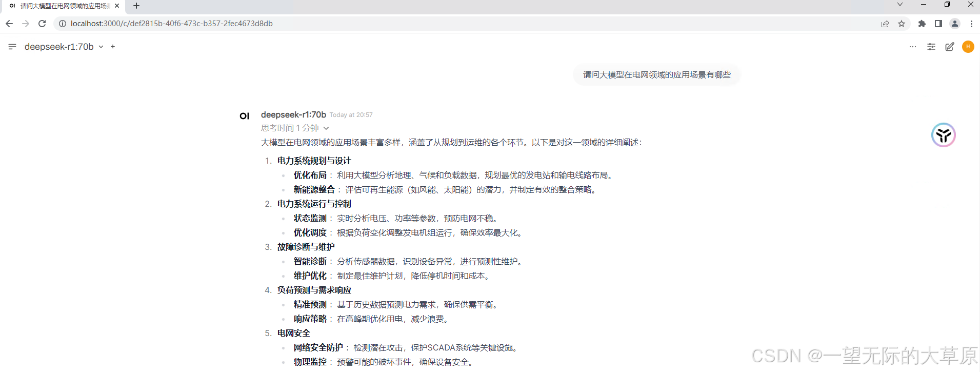Viewport: 980px width, 372px height.
Task: Click the heading 电力系统运行与控制
Action: [314, 204]
